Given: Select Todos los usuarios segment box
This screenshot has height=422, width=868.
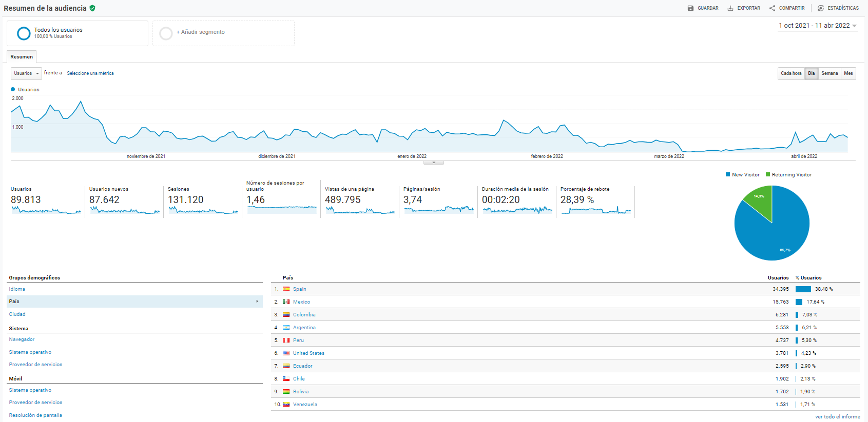Looking at the screenshot, I should tap(78, 33).
